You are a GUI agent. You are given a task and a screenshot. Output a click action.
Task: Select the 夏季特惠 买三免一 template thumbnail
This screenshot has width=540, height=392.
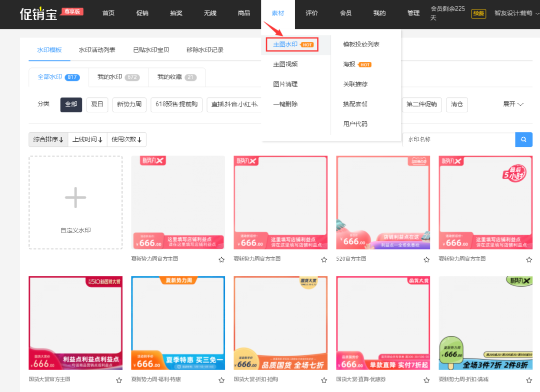click(x=178, y=323)
